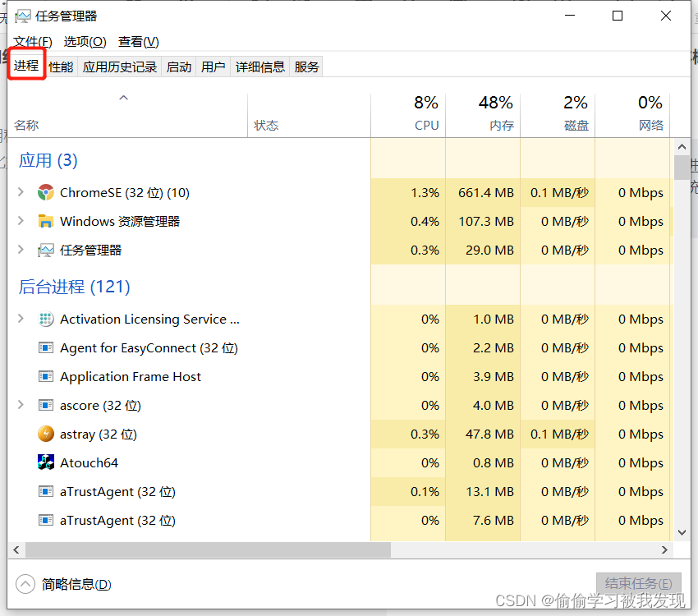Image resolution: width=698 pixels, height=616 pixels.
Task: Click the 0.4% CPU cell
Action: tap(408, 221)
